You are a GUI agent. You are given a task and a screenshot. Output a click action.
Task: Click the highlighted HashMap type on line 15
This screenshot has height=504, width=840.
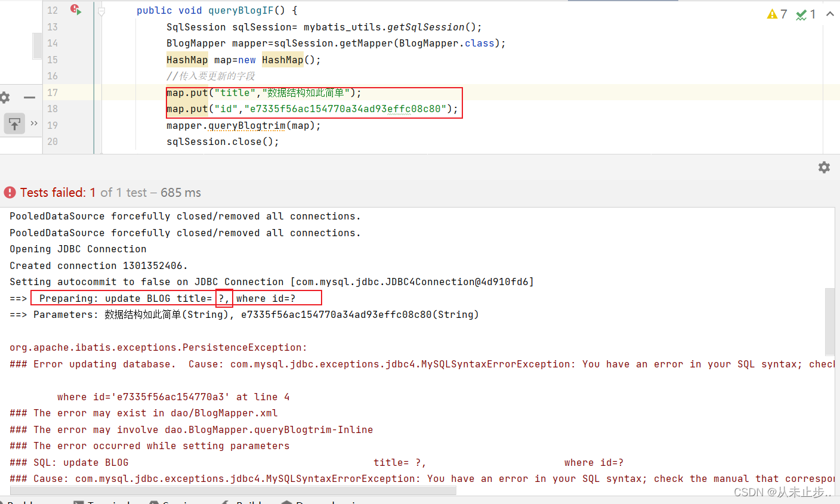(x=187, y=60)
